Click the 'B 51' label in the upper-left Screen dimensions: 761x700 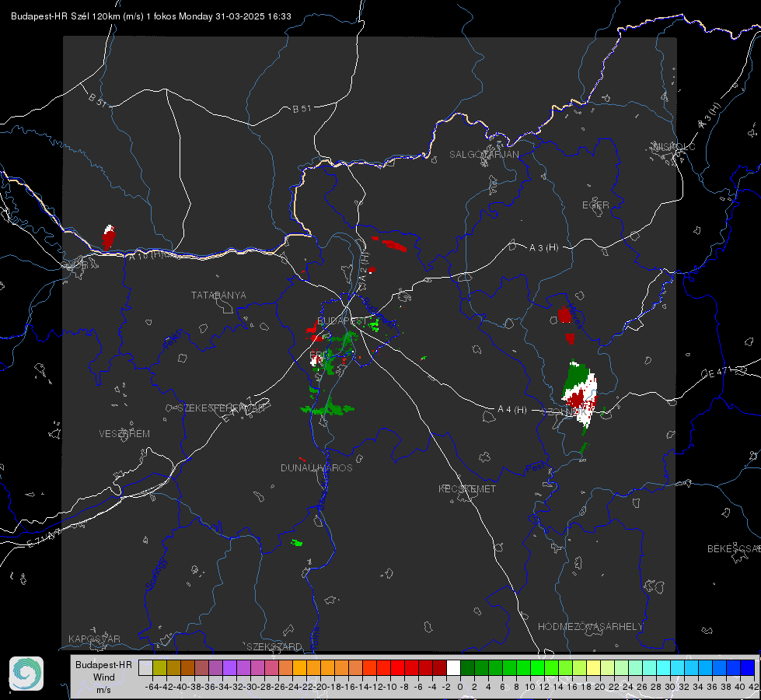pyautogui.click(x=97, y=100)
